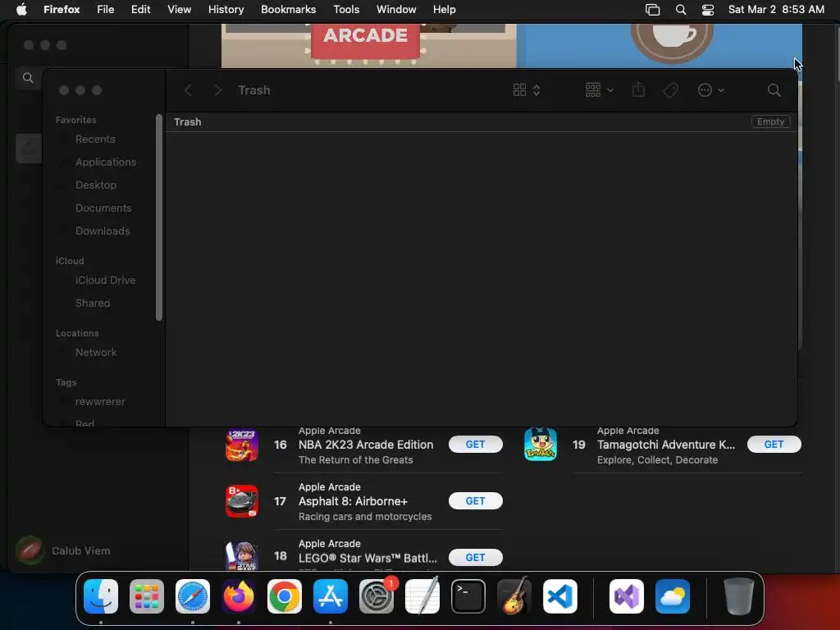Screen dimensions: 840x630
Task: Open Control Center in menu bar
Action: click(x=708, y=10)
